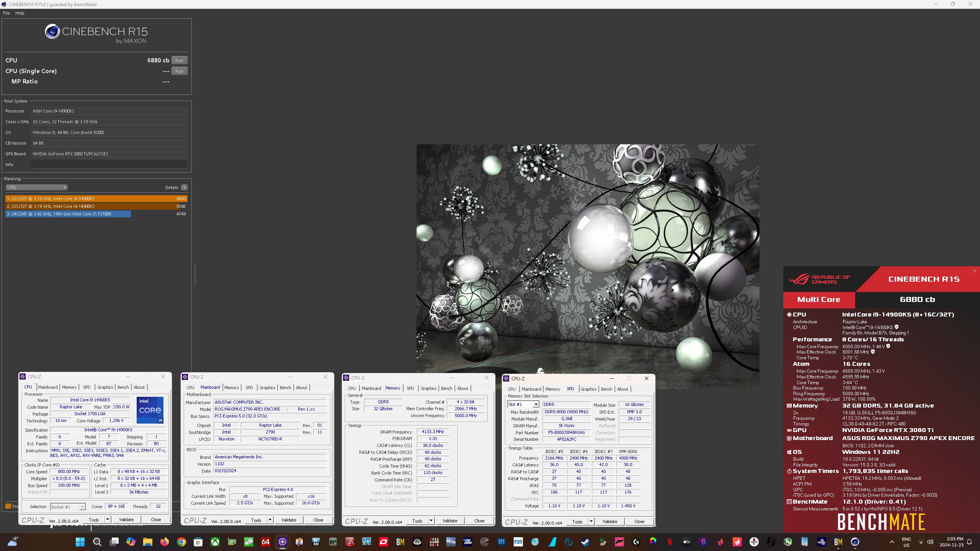Click the Cinebench R15 logo
Viewport: 980px width, 551px height.
coord(96,34)
